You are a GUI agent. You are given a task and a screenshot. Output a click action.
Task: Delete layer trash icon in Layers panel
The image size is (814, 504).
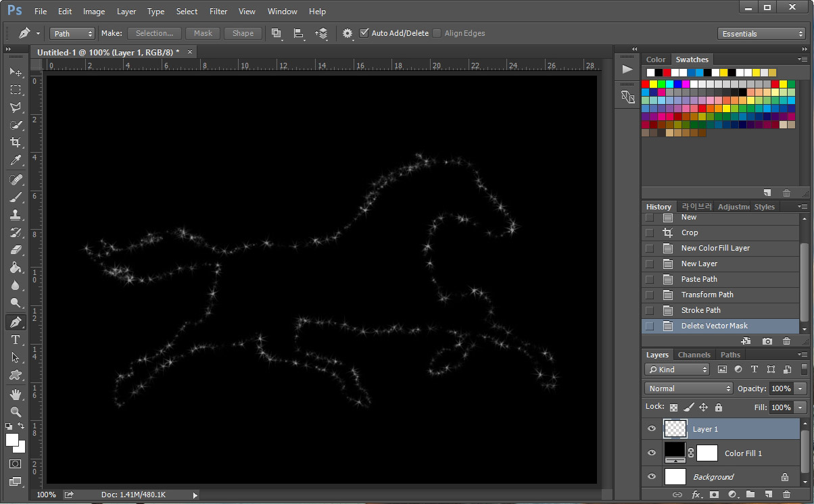coord(786,495)
